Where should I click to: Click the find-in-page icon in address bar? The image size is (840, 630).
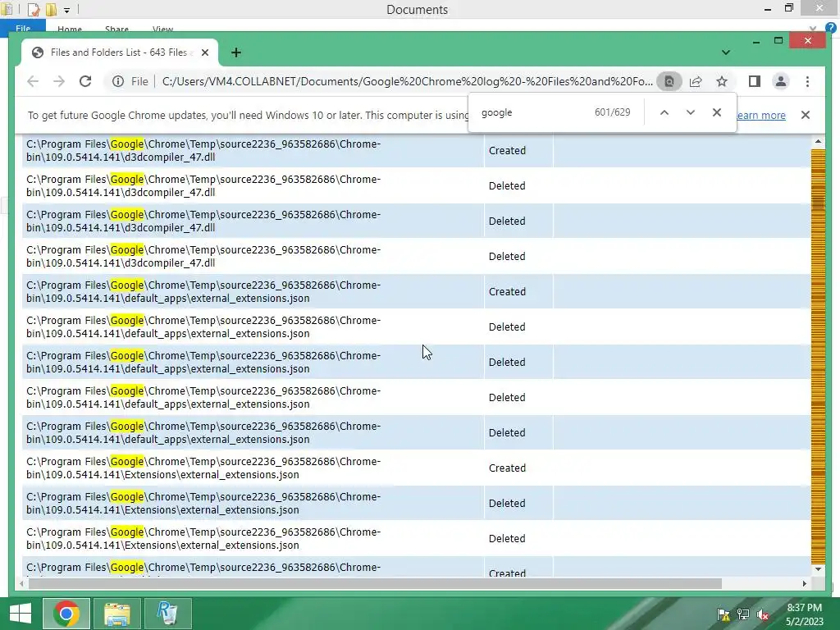(x=669, y=81)
